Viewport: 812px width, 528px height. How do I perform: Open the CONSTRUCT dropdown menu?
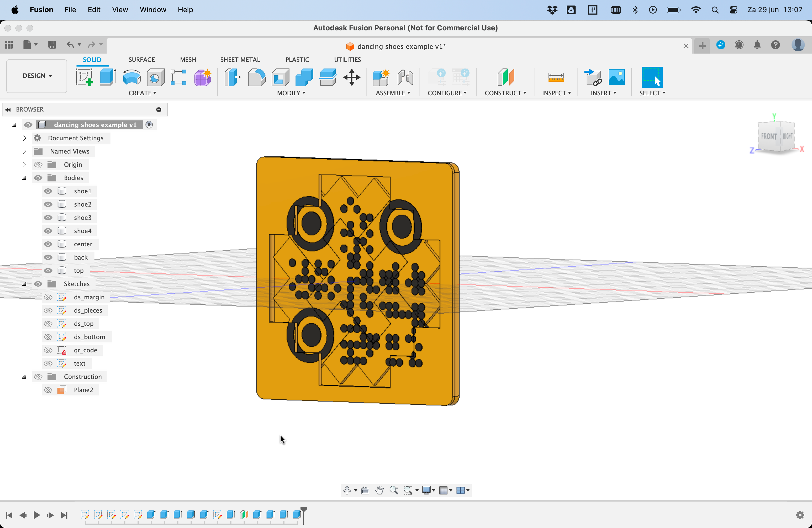click(505, 93)
